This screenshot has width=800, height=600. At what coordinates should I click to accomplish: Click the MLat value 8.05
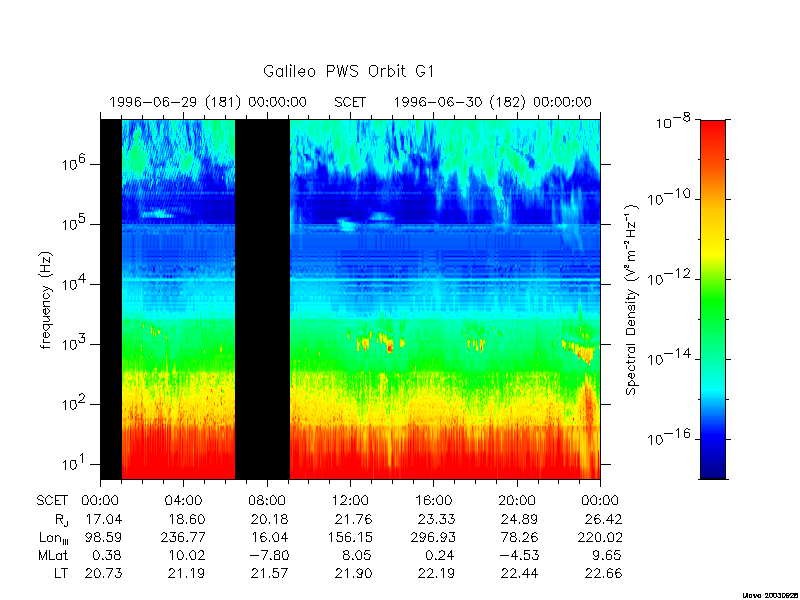click(357, 555)
